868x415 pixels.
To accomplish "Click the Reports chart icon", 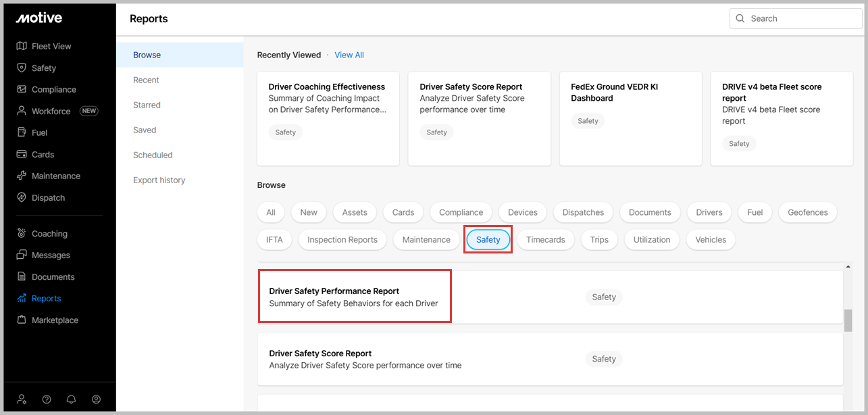I will 22,298.
